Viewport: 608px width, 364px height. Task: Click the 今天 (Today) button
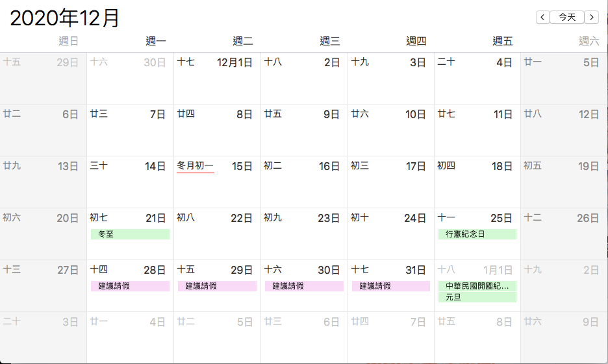coord(567,17)
